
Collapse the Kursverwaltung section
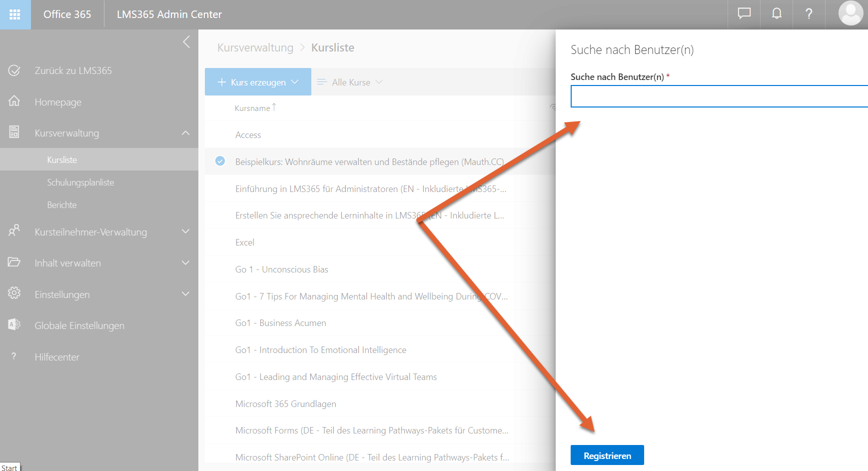click(185, 133)
